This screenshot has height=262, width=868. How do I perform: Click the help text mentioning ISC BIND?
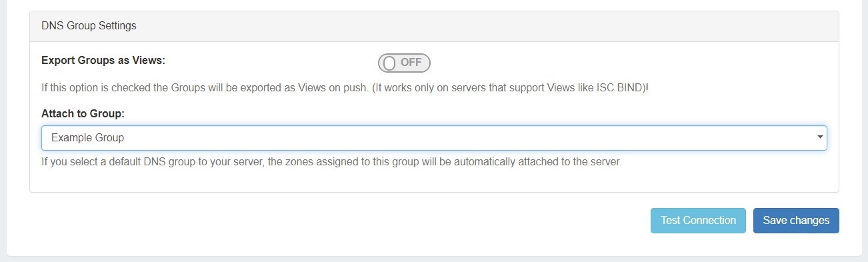click(345, 88)
